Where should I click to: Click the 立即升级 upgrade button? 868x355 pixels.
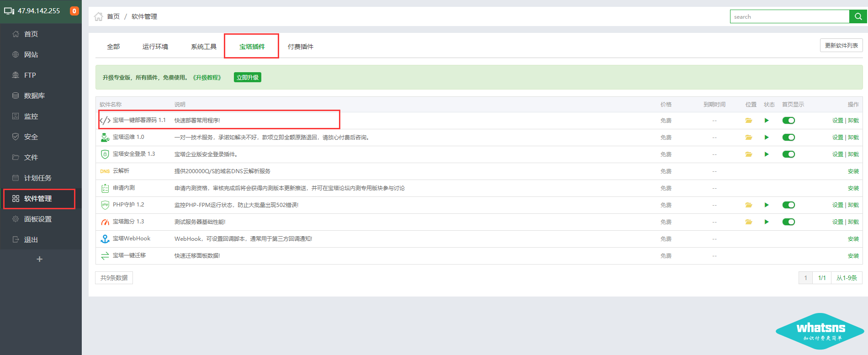point(247,78)
